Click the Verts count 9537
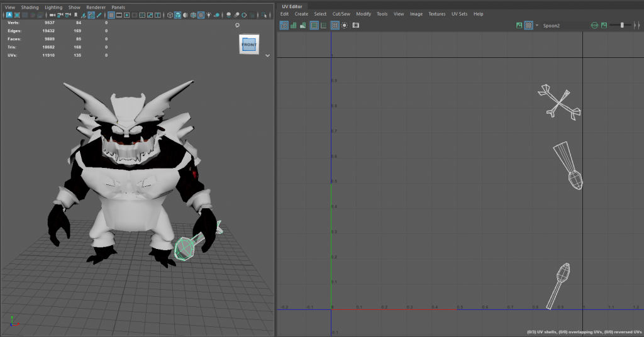This screenshot has width=644, height=337. (49, 23)
